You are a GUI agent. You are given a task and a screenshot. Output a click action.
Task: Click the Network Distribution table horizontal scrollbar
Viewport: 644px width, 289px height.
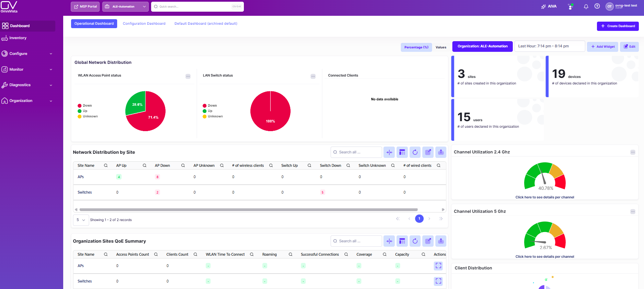pos(249,209)
